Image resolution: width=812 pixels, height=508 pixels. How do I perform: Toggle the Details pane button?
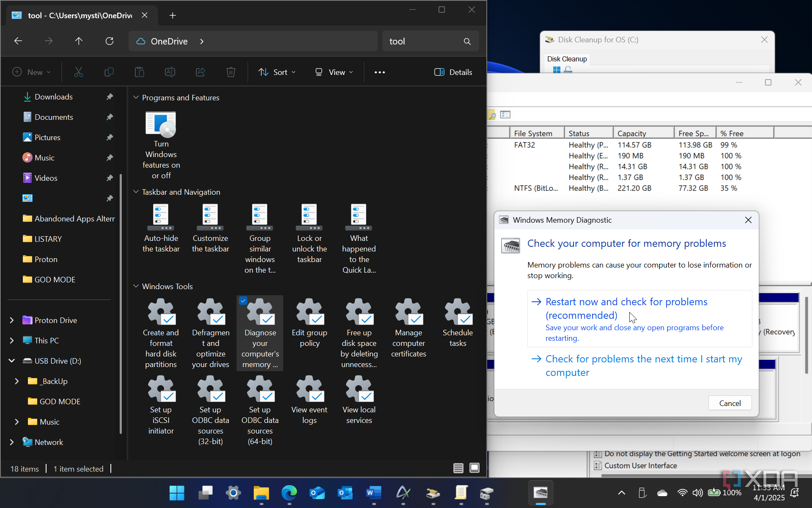tap(453, 72)
